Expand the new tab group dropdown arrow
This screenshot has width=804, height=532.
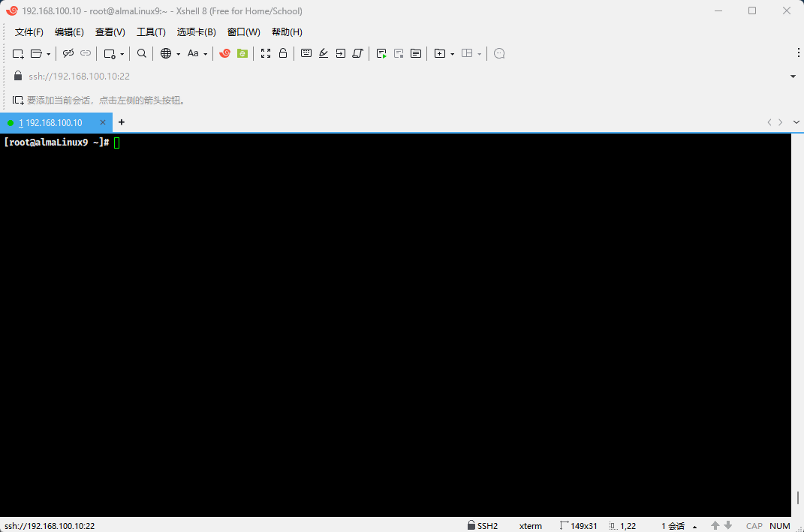coord(452,54)
